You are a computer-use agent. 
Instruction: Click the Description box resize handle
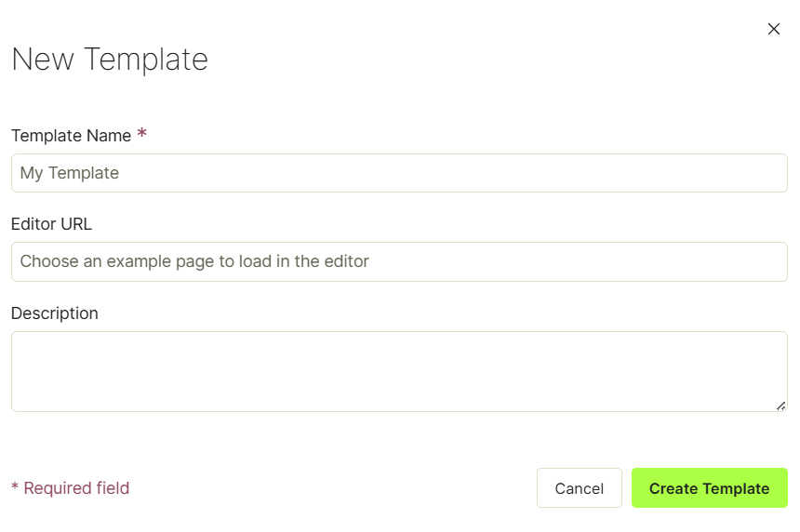781,406
